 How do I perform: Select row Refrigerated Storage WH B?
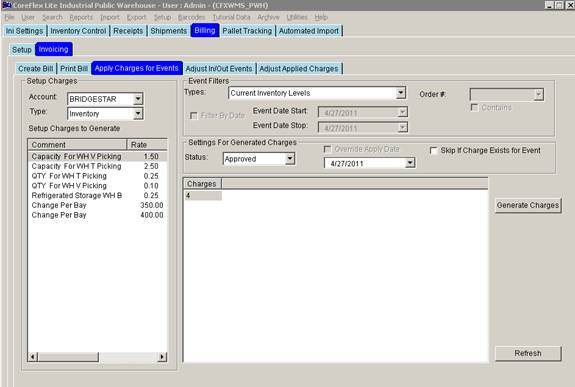[x=98, y=196]
